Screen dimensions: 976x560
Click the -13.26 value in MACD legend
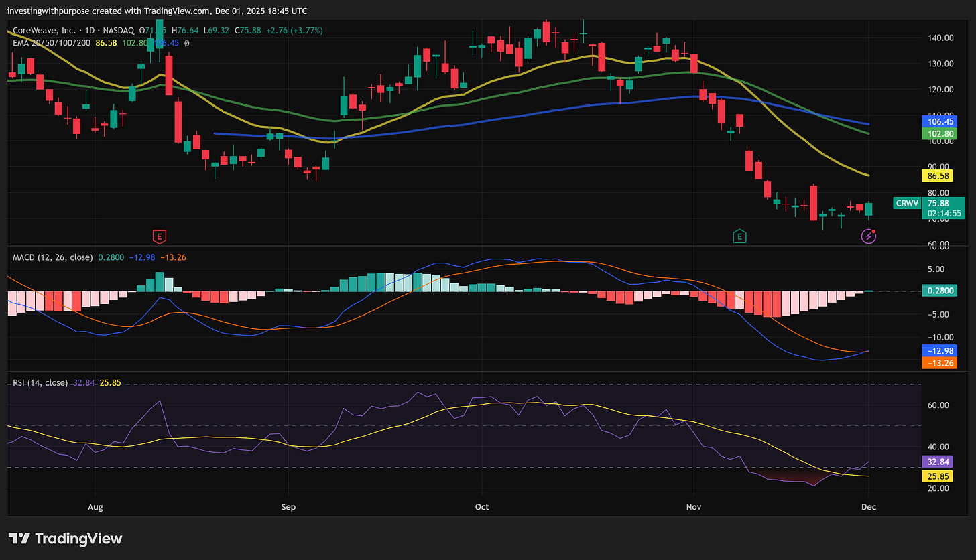point(173,257)
